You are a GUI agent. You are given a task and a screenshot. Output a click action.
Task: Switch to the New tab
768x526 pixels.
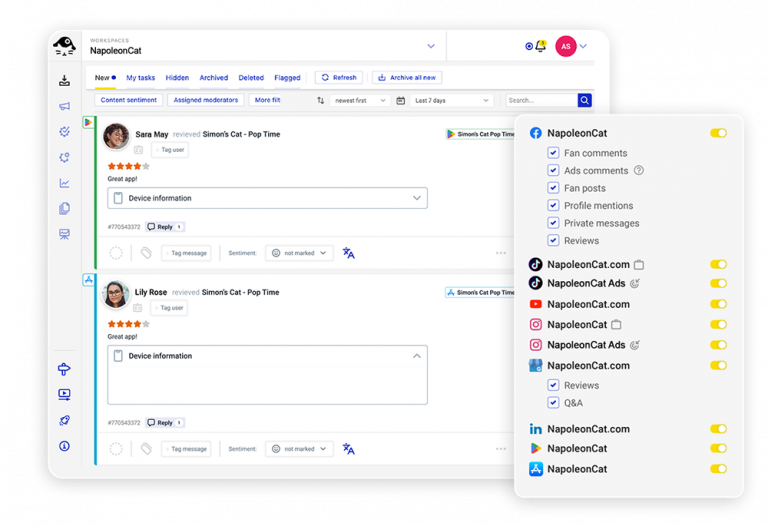[x=105, y=77]
